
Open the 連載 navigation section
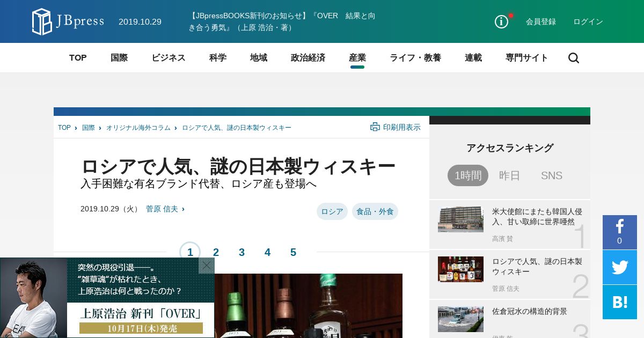pos(473,58)
